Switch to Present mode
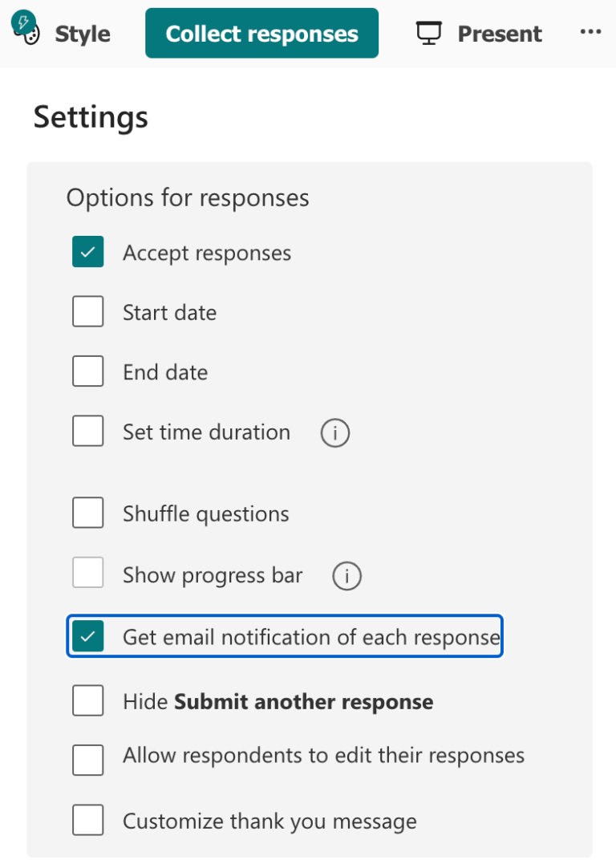 click(499, 34)
